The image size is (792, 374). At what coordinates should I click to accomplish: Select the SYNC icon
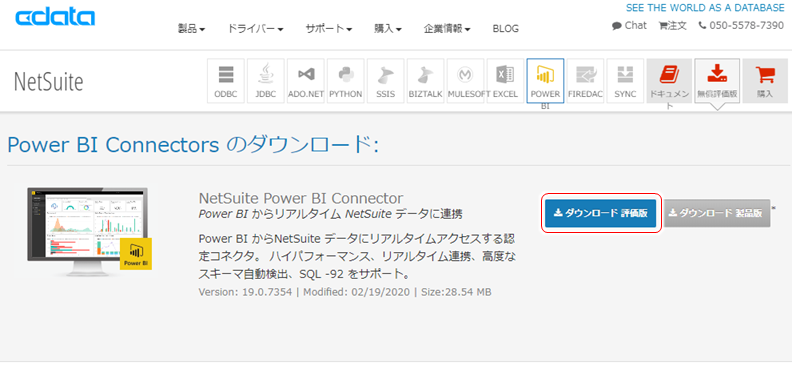tap(625, 81)
